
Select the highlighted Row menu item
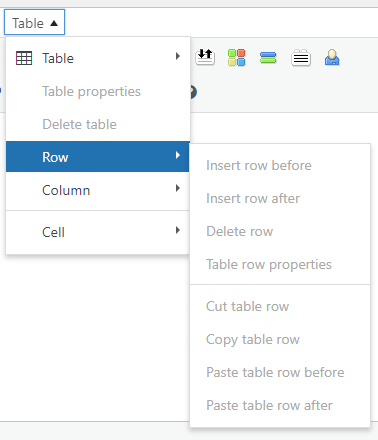pyautogui.click(x=98, y=157)
